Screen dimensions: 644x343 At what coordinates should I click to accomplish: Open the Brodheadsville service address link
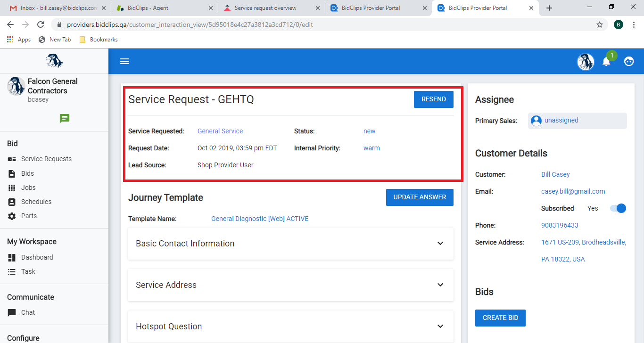pos(584,251)
